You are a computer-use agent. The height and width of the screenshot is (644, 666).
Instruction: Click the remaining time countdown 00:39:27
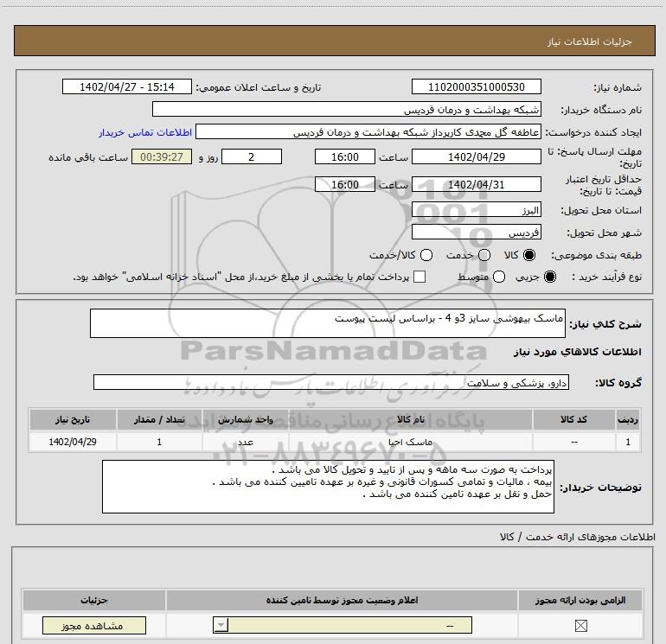(x=162, y=156)
